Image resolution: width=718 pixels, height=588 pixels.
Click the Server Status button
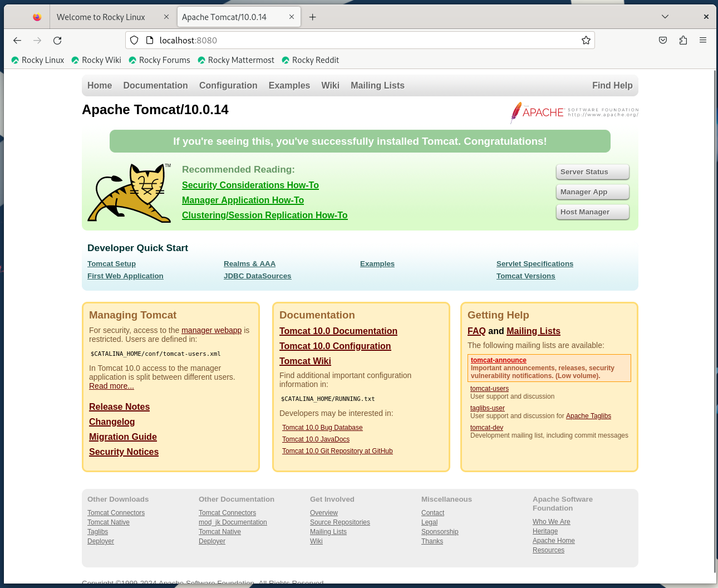(593, 172)
